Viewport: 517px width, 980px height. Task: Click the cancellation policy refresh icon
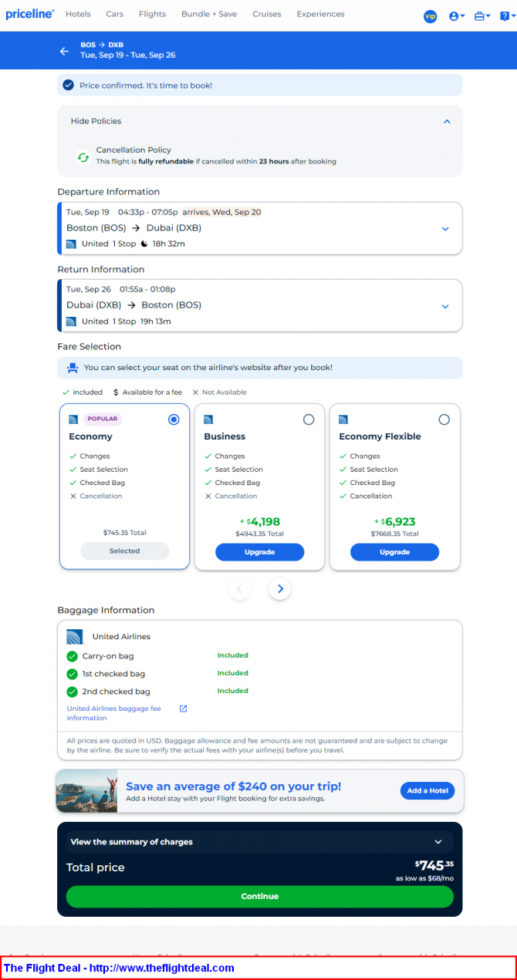[x=83, y=157]
